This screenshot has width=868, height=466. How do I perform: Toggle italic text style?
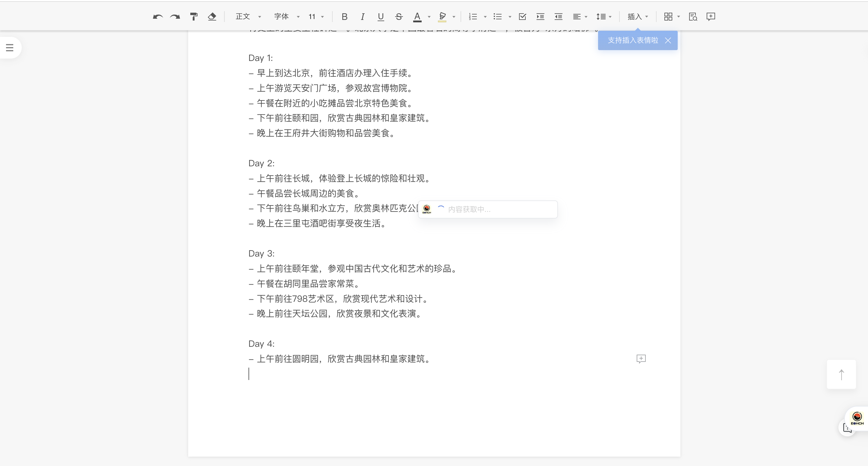363,17
